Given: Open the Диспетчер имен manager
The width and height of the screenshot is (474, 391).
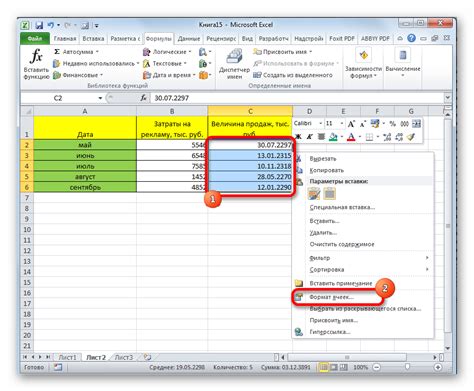Looking at the screenshot, I should (234, 64).
